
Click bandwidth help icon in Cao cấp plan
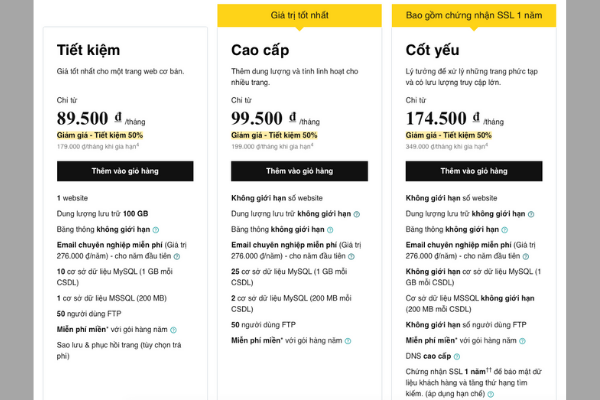pos(330,230)
